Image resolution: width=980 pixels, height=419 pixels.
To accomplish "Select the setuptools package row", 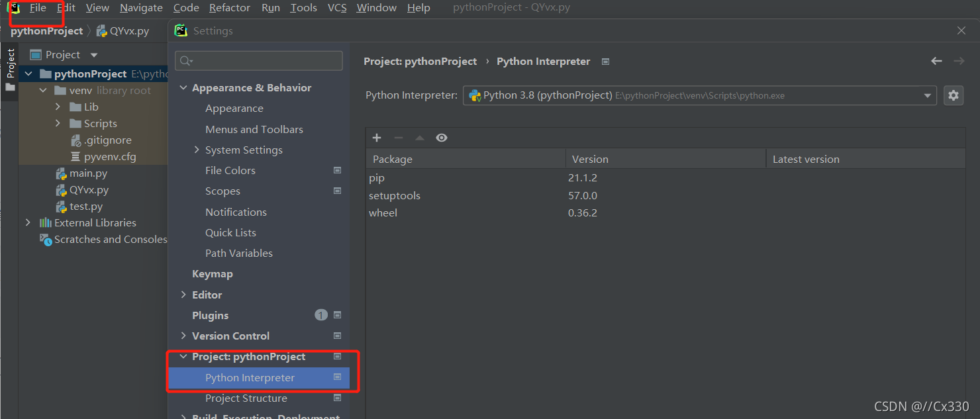I will (x=665, y=195).
